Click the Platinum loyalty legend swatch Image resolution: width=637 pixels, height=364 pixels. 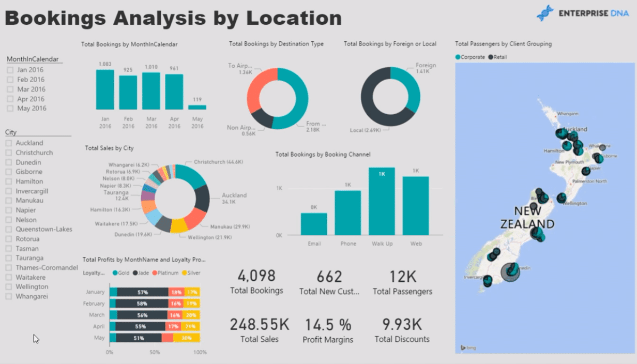[x=154, y=273]
